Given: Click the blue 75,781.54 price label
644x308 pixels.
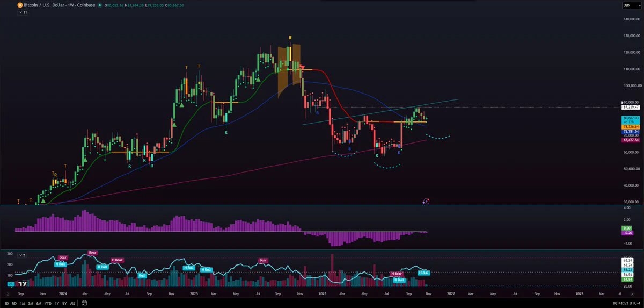Looking at the screenshot, I should [x=630, y=131].
